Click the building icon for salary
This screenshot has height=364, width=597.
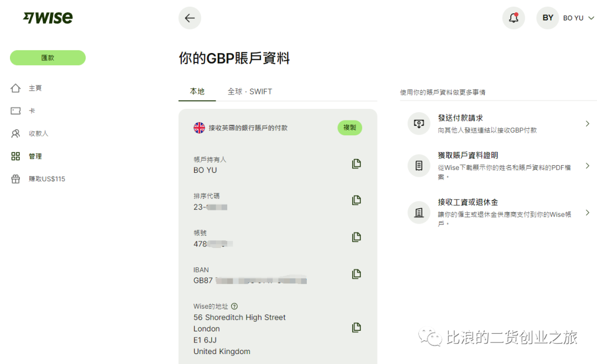[x=419, y=213]
